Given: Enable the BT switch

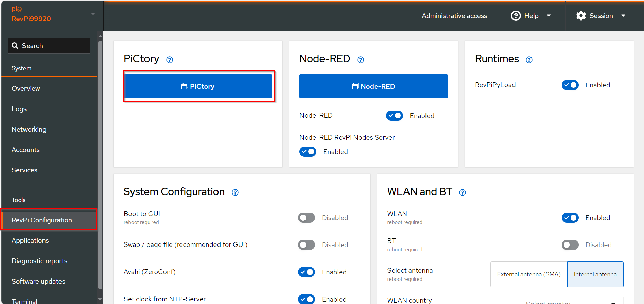Looking at the screenshot, I should (x=570, y=245).
